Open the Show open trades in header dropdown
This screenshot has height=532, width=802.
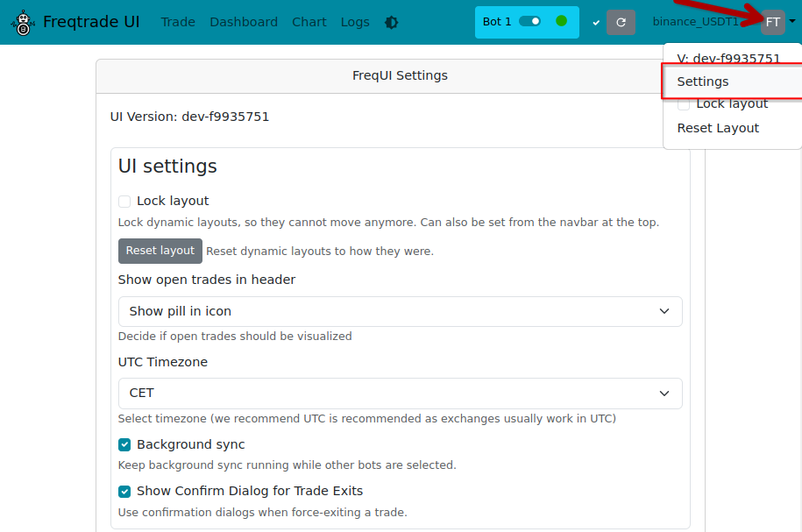click(400, 311)
